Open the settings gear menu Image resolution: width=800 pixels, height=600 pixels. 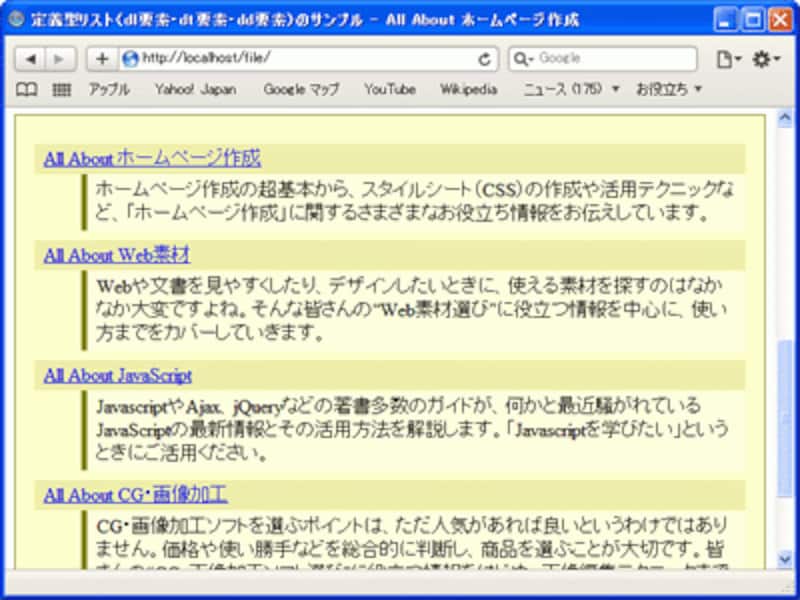[766, 59]
